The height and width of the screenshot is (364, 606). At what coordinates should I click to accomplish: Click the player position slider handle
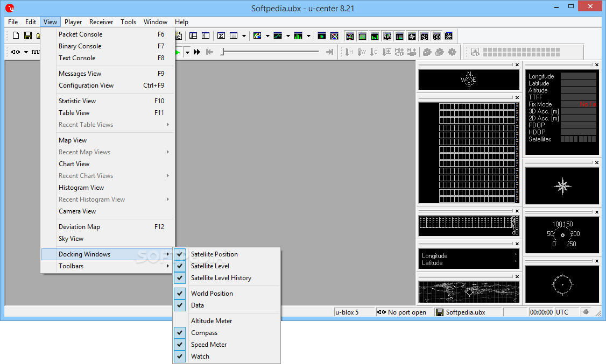222,52
